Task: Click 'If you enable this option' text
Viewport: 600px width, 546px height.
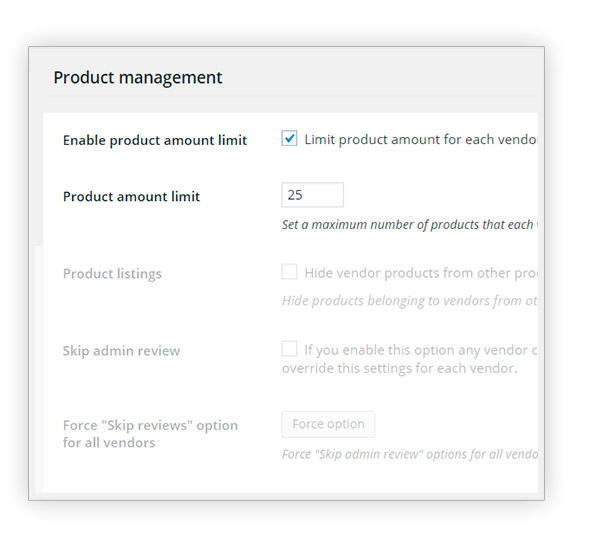Action: [421, 350]
